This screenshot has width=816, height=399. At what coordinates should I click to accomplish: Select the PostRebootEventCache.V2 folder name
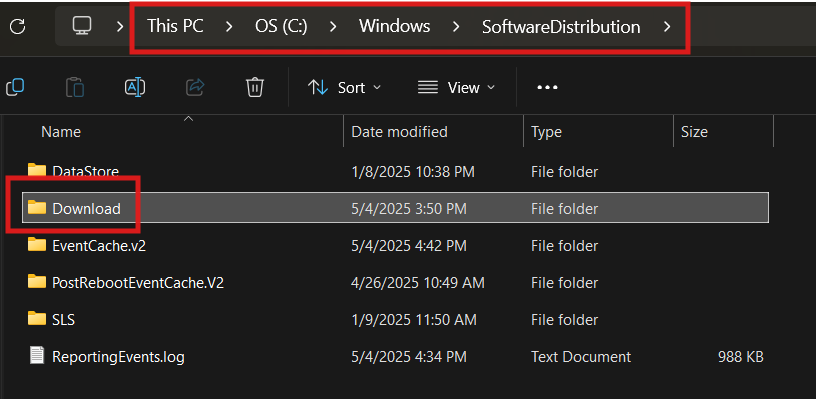[x=138, y=282]
